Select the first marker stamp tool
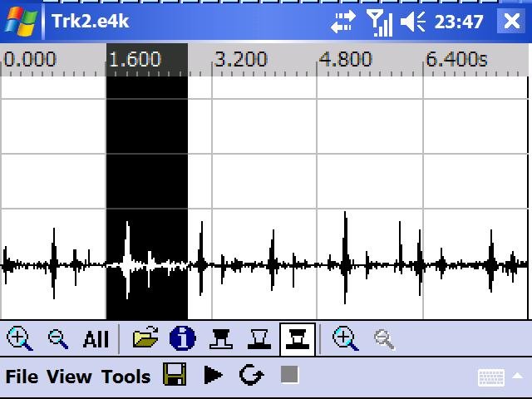The height and width of the screenshot is (399, 532). pyautogui.click(x=221, y=338)
